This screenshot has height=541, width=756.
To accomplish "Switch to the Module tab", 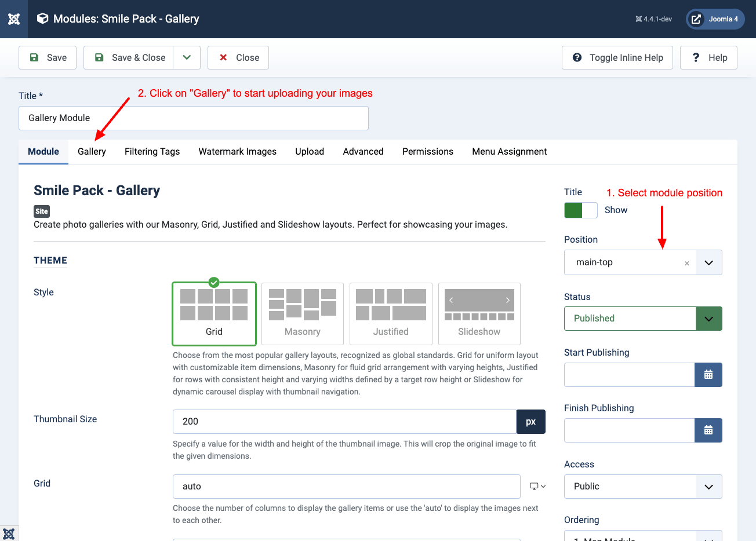I will point(43,152).
